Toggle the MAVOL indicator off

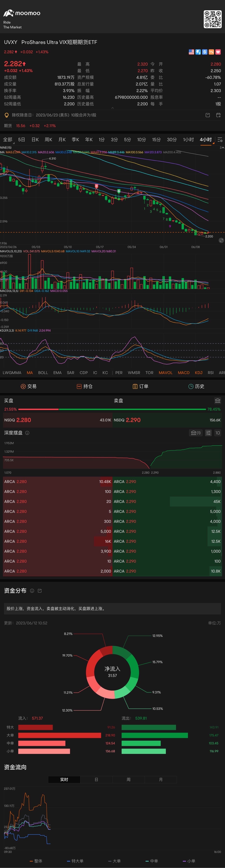pyautogui.click(x=165, y=373)
